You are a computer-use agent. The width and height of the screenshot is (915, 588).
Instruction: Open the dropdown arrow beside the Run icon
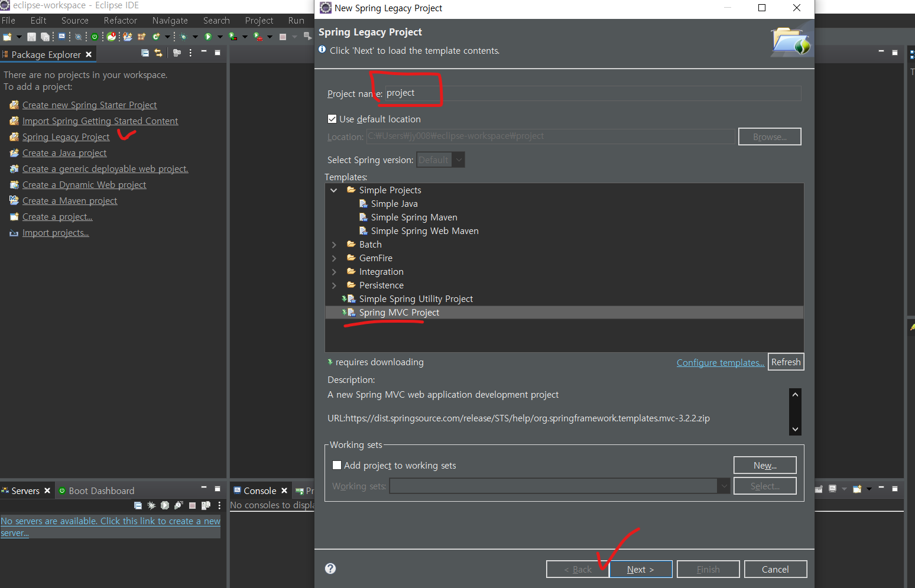pos(220,37)
